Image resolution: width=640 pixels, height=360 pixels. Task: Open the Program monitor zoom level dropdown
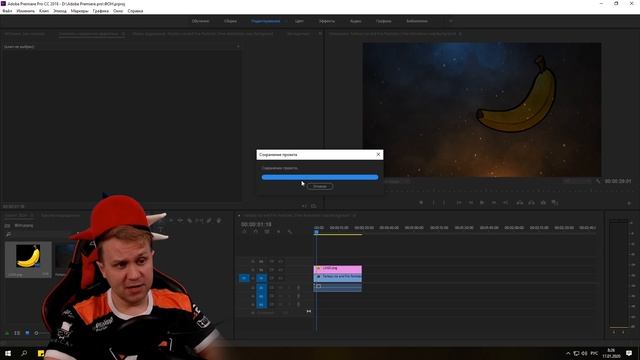tap(397, 181)
